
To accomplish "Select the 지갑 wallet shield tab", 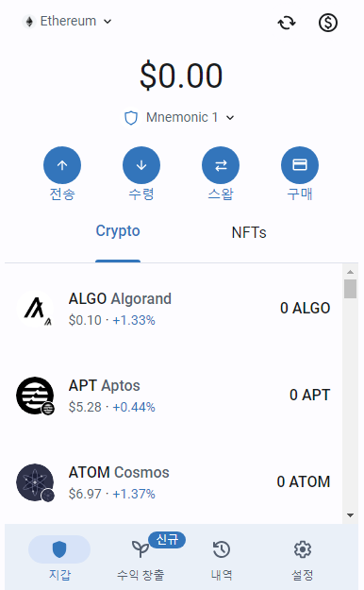I will (x=59, y=549).
